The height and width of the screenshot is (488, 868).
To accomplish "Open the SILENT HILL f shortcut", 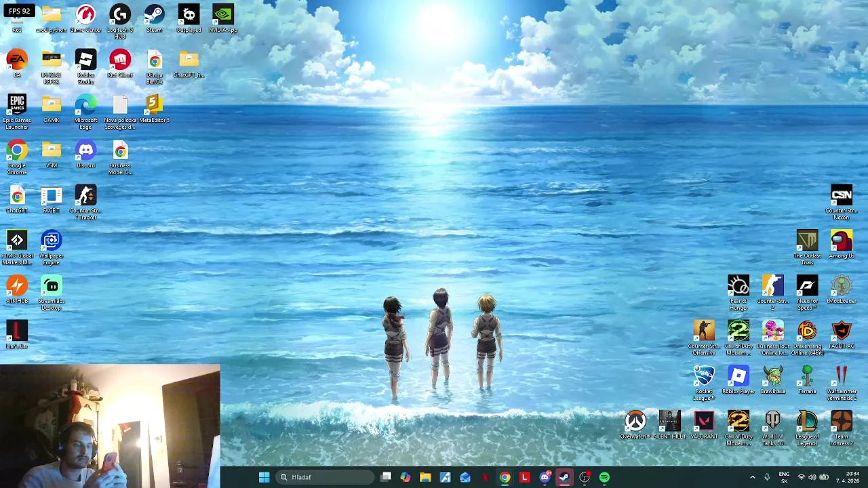I will tap(669, 425).
